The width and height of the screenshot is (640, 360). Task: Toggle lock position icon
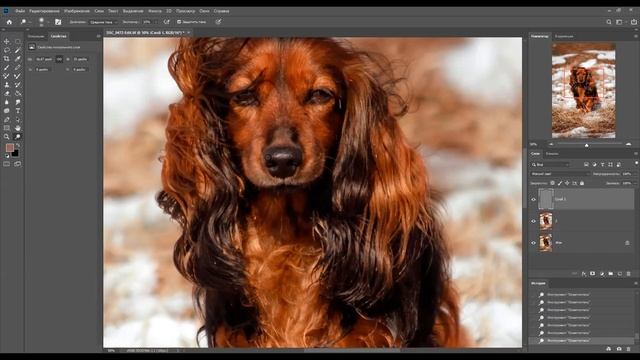[567, 183]
